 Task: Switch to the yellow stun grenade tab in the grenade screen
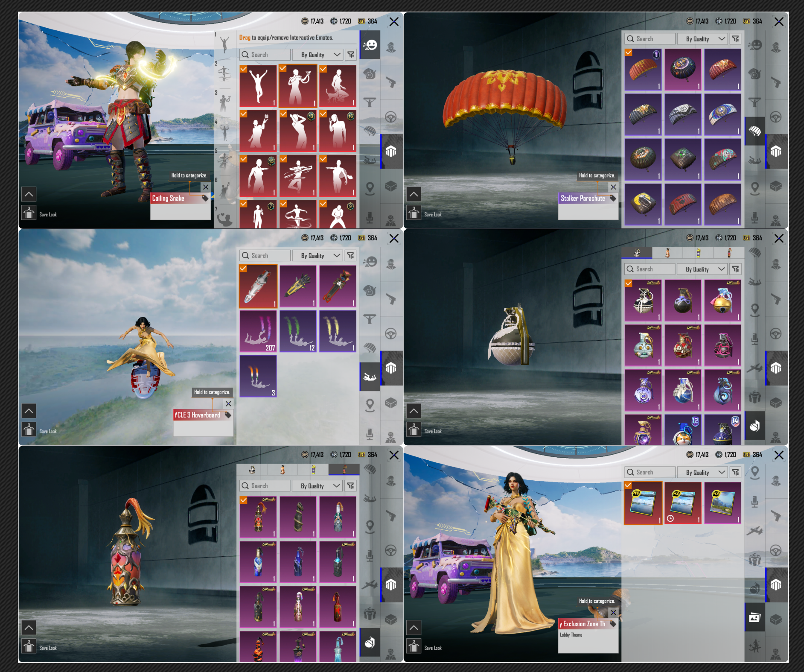pyautogui.click(x=698, y=253)
